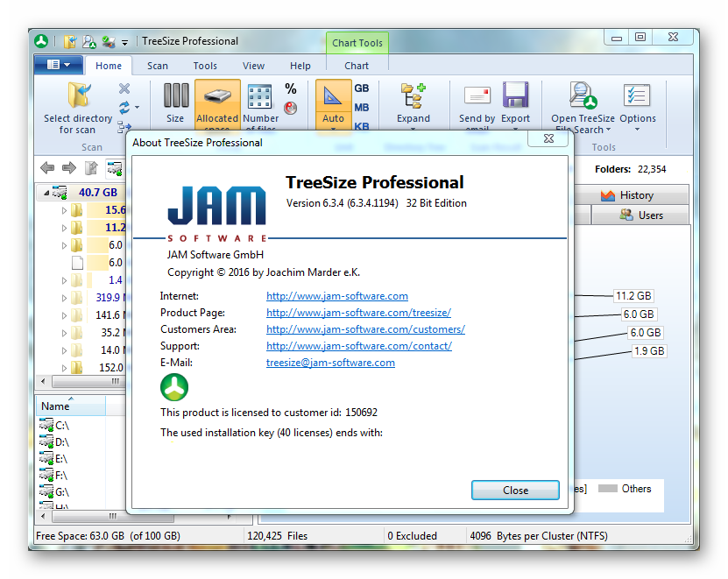This screenshot has height=579, width=728.
Task: Click the Select directory for scan icon
Action: pos(79,95)
